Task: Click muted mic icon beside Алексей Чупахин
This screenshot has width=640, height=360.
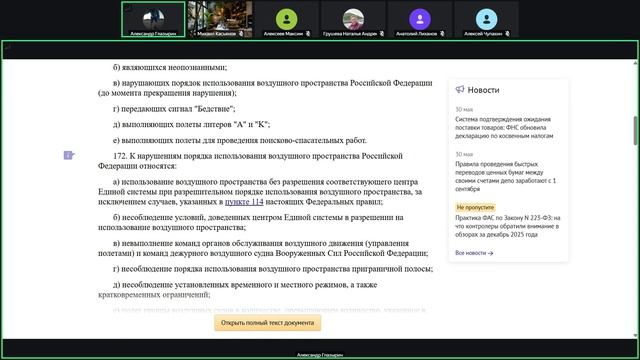Action: pyautogui.click(x=507, y=34)
